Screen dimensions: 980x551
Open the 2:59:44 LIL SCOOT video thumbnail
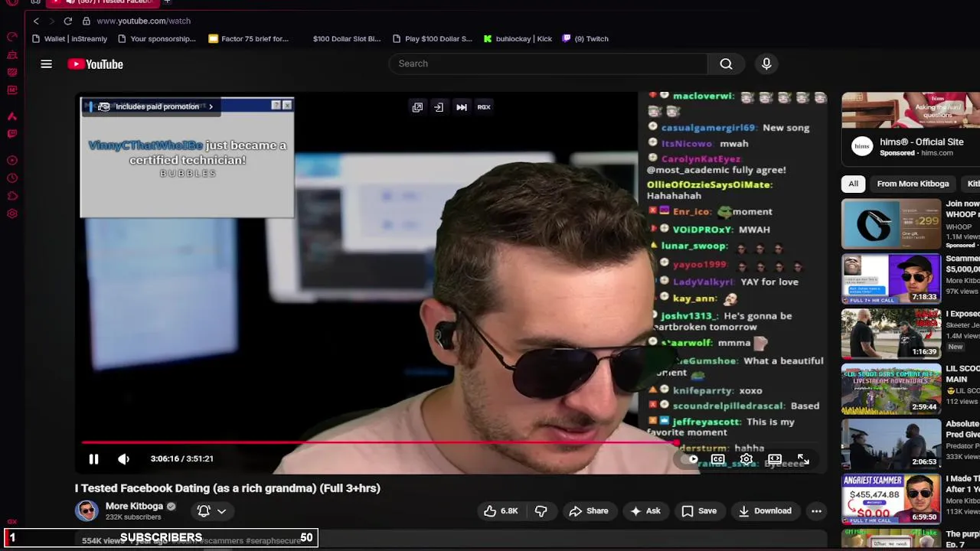coord(891,389)
